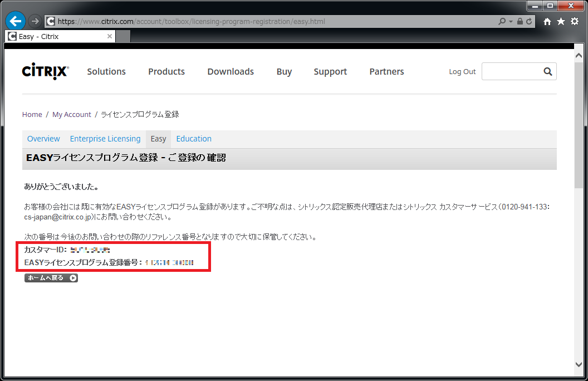Switch to the Education tab
This screenshot has height=381, width=588.
(x=194, y=139)
